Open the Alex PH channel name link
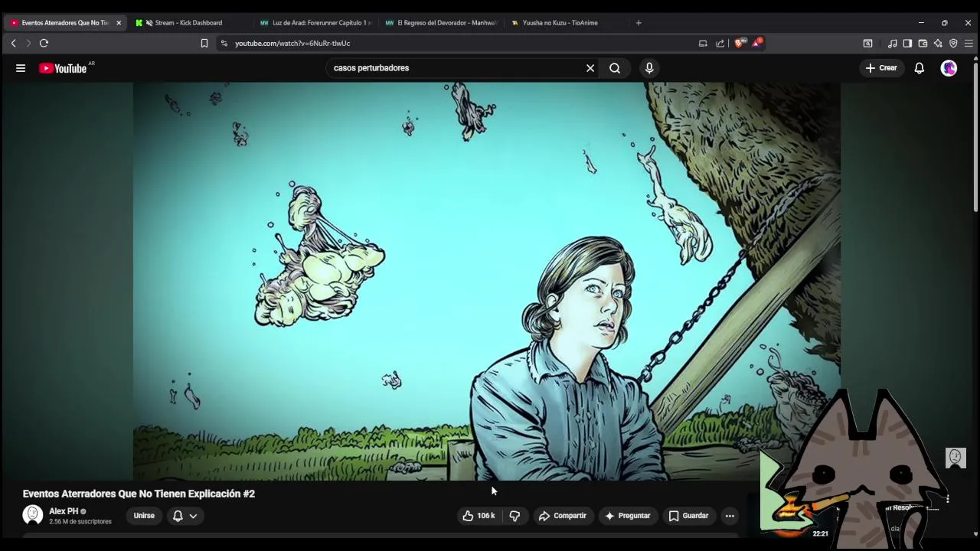Screen dimensions: 980x551 [64, 511]
